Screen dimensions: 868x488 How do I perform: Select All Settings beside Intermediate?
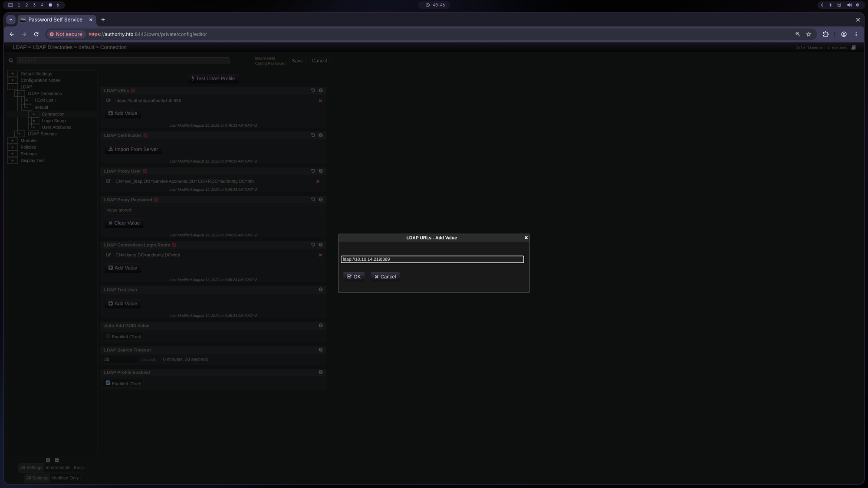coord(31,468)
